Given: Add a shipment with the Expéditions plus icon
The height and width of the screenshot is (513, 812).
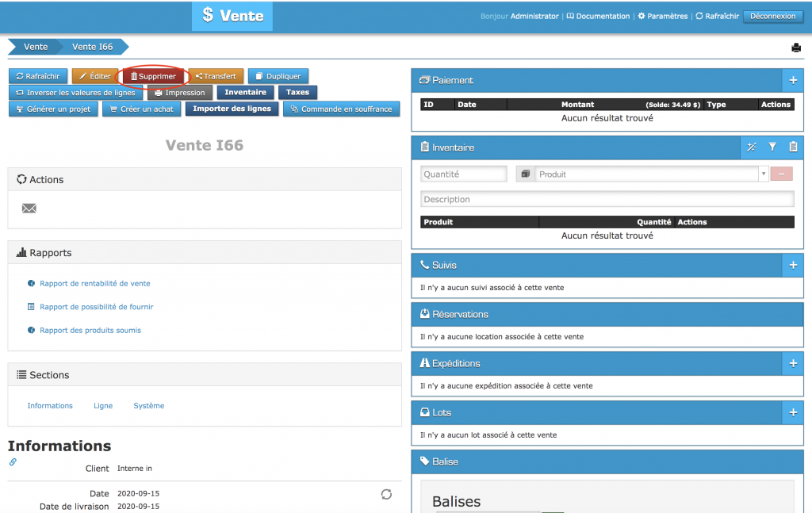Looking at the screenshot, I should (792, 363).
